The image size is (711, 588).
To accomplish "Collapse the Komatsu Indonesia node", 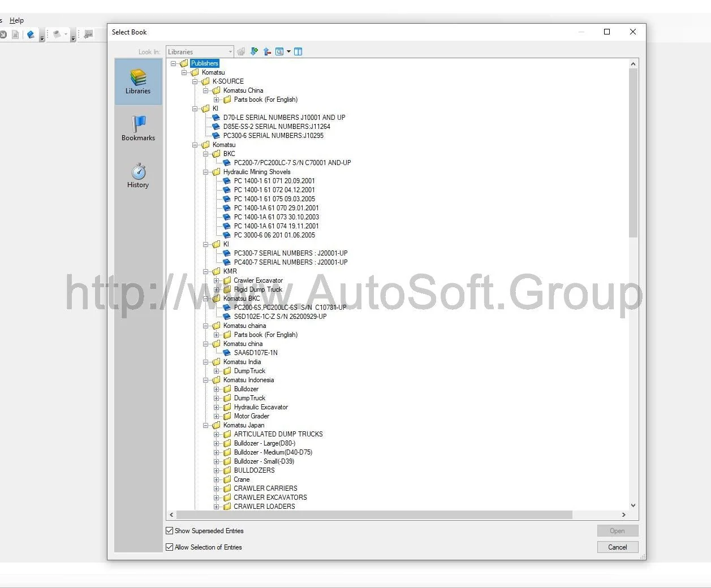I will tap(206, 380).
